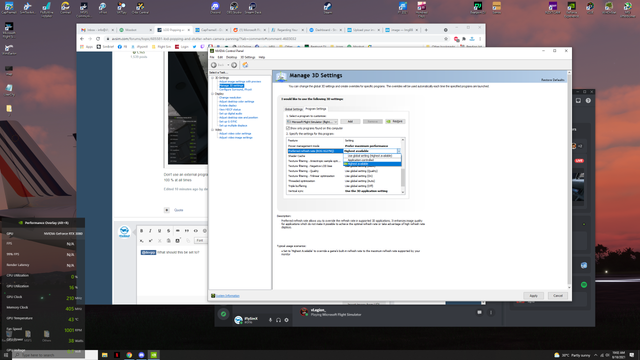Mute microphone icon in Discord user panel
The height and width of the screenshot is (360, 640).
[x=270, y=320]
